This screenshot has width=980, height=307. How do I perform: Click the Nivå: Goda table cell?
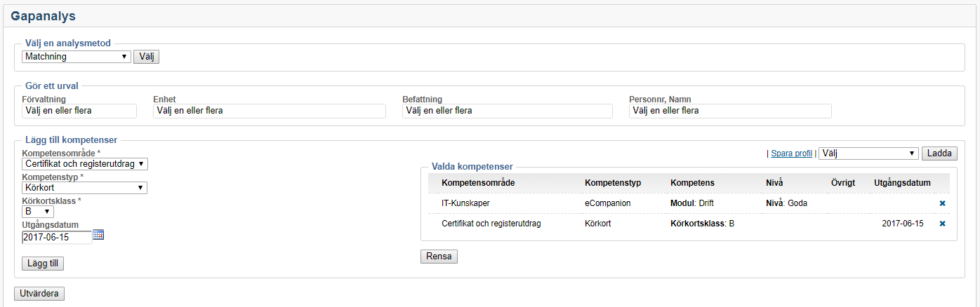[786, 203]
